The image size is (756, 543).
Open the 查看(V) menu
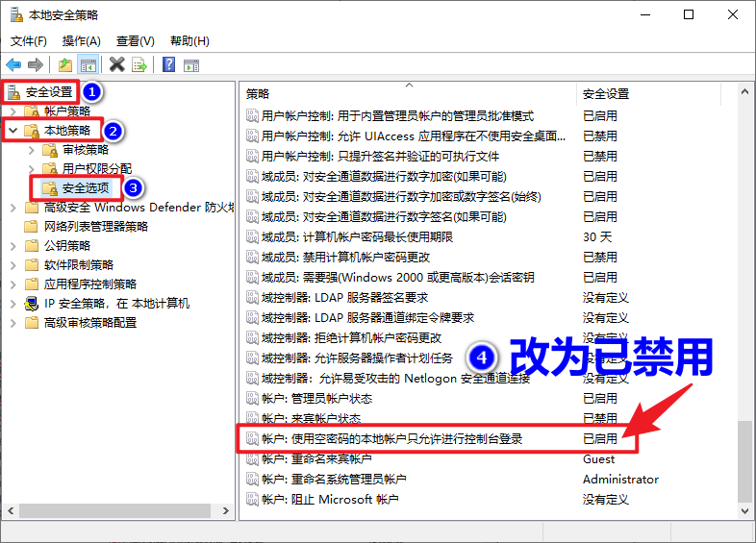[136, 41]
